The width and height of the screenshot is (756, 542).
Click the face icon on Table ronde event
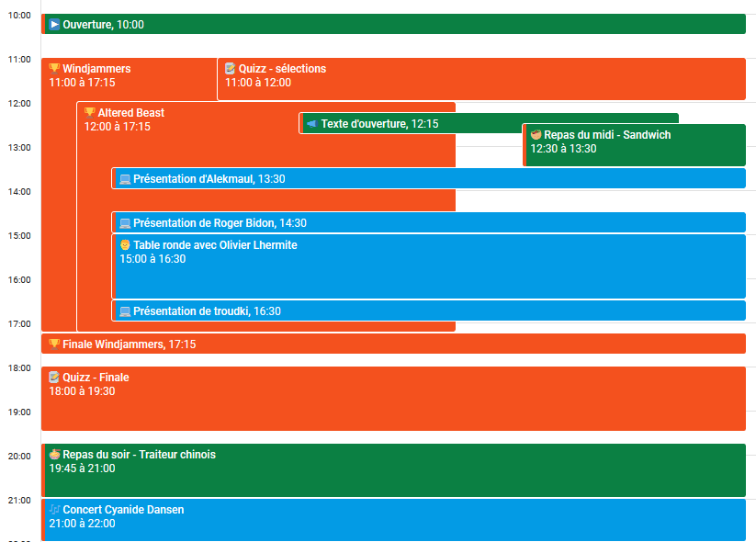pyautogui.click(x=125, y=245)
